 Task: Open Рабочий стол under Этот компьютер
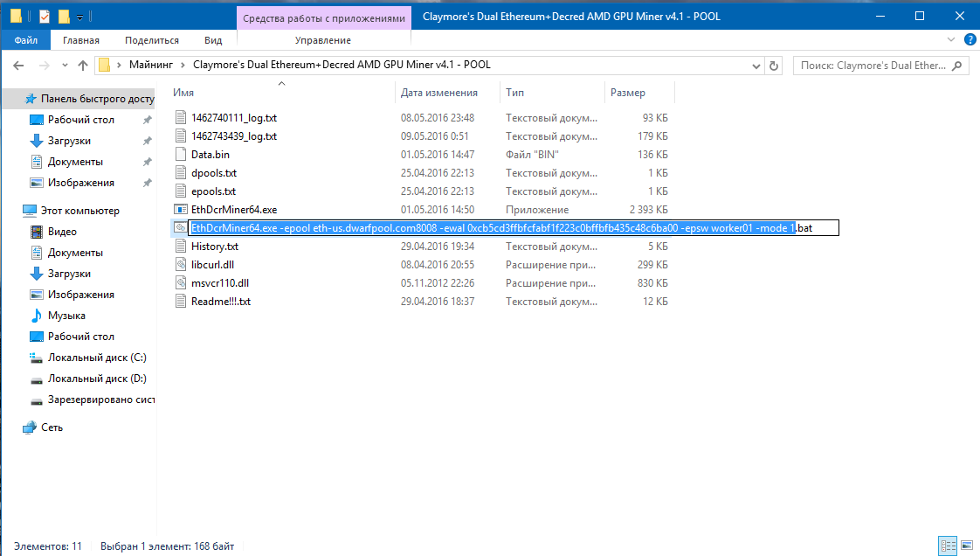click(80, 337)
